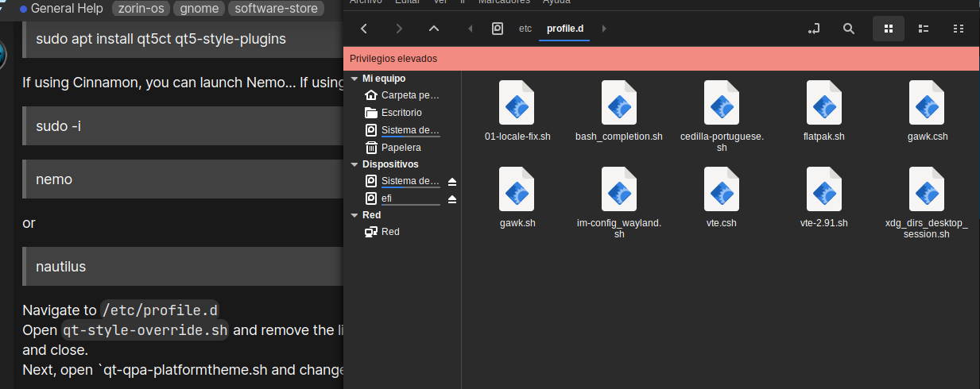Click the software-store tag
This screenshot has height=389, width=980.
276,9
